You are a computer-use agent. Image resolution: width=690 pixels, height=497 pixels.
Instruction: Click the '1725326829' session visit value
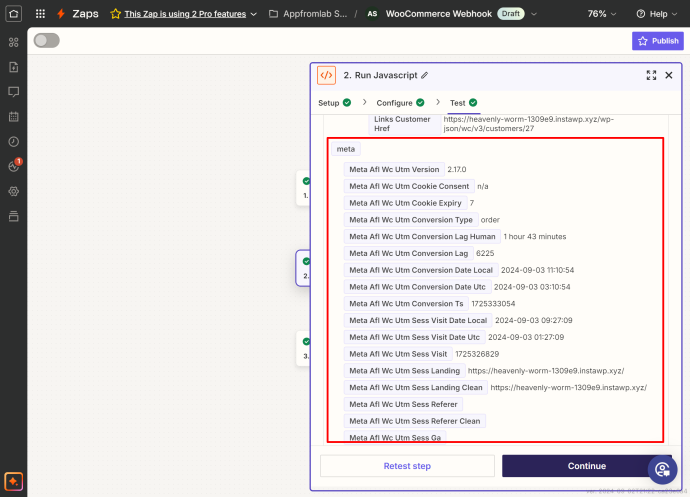[477, 354]
